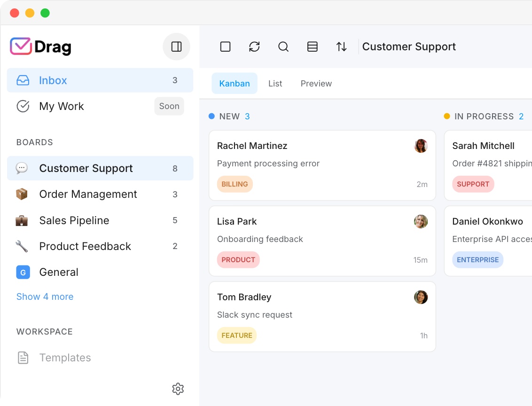Screen dimensions: 532x406
Task: Click the Soon badge next to My Work
Action: tap(169, 106)
